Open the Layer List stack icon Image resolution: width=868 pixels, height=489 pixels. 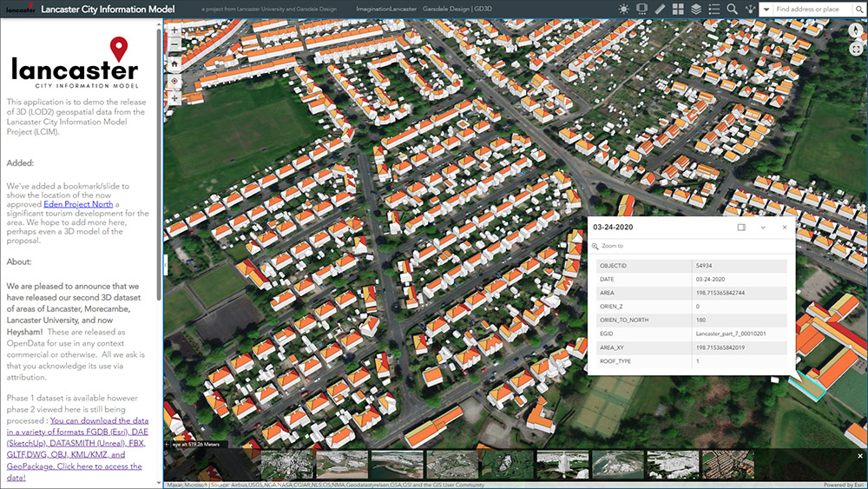click(x=696, y=9)
